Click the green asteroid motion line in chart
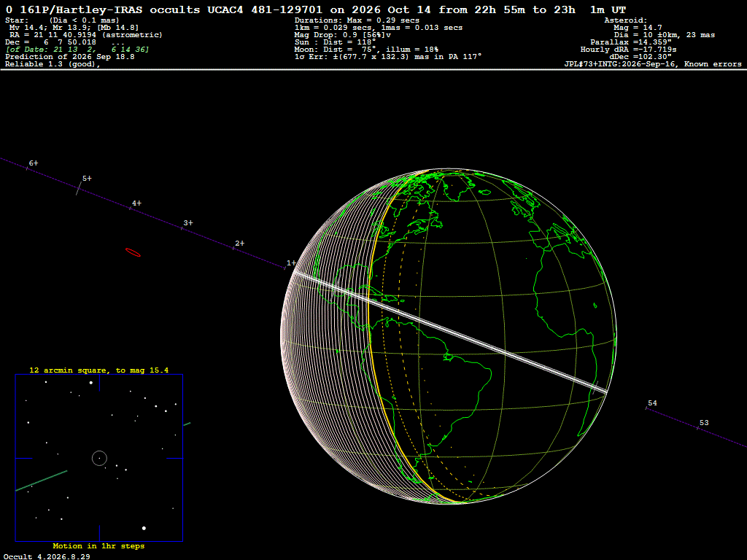This screenshot has width=747, height=560. [x=42, y=481]
